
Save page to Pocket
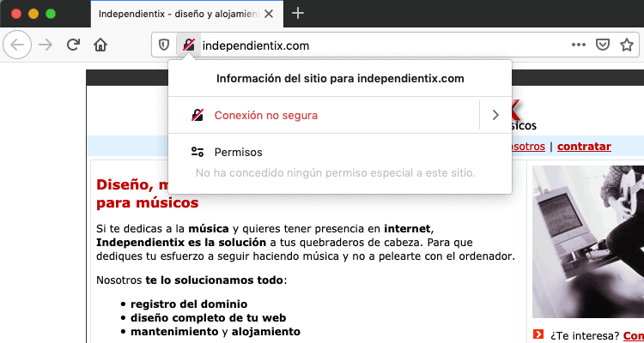click(602, 45)
